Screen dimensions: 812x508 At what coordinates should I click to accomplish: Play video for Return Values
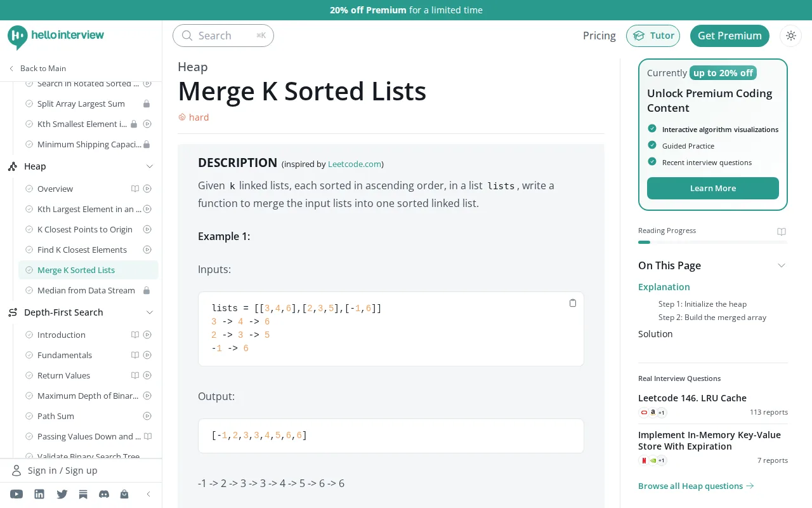[x=147, y=375]
